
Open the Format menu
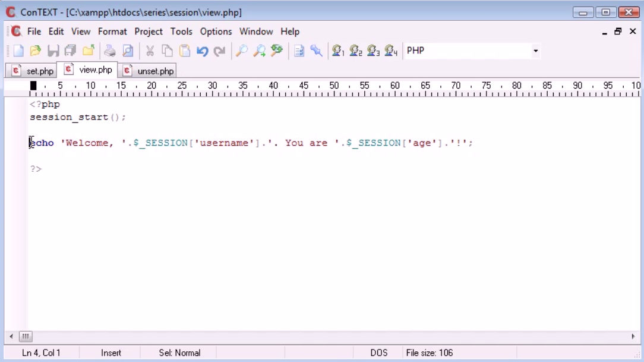click(x=112, y=32)
